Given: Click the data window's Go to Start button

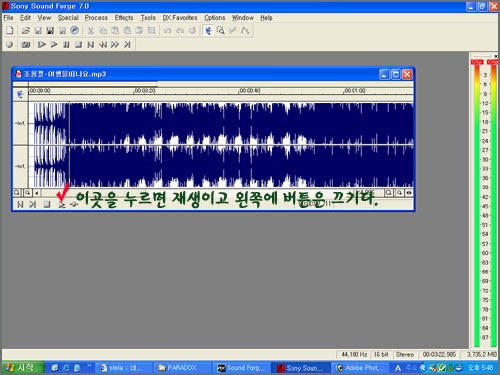Looking at the screenshot, I should click(x=20, y=204).
